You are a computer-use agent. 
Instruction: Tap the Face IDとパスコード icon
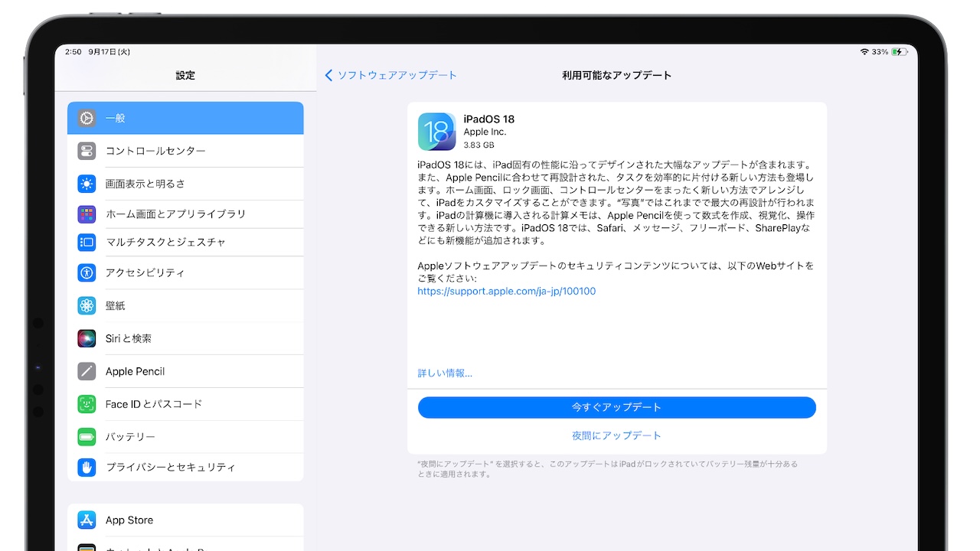click(87, 404)
